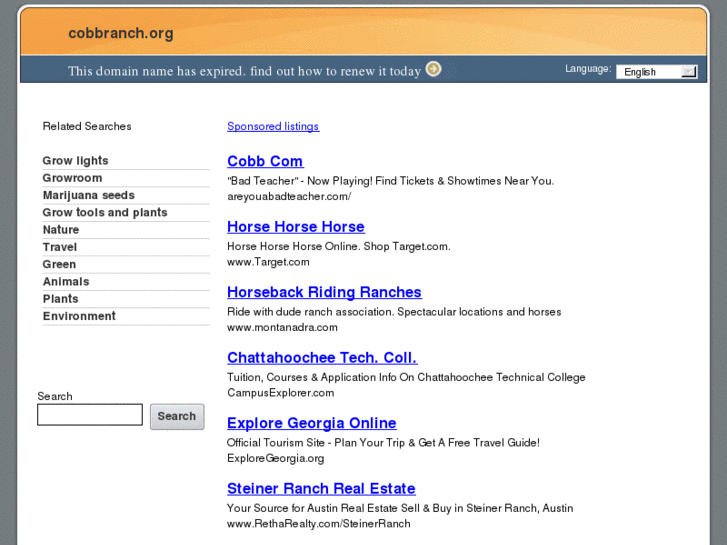Click the Language: label
The image size is (727, 545).
click(588, 69)
